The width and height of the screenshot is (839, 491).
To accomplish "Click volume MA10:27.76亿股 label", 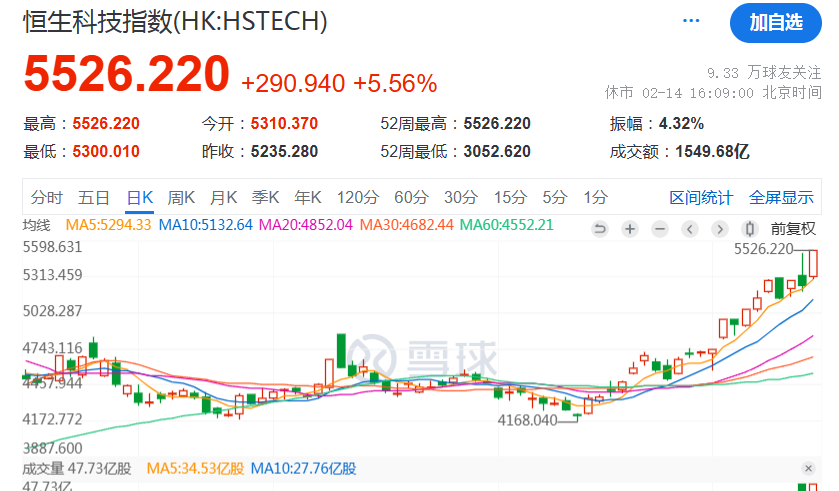I will click(x=303, y=469).
